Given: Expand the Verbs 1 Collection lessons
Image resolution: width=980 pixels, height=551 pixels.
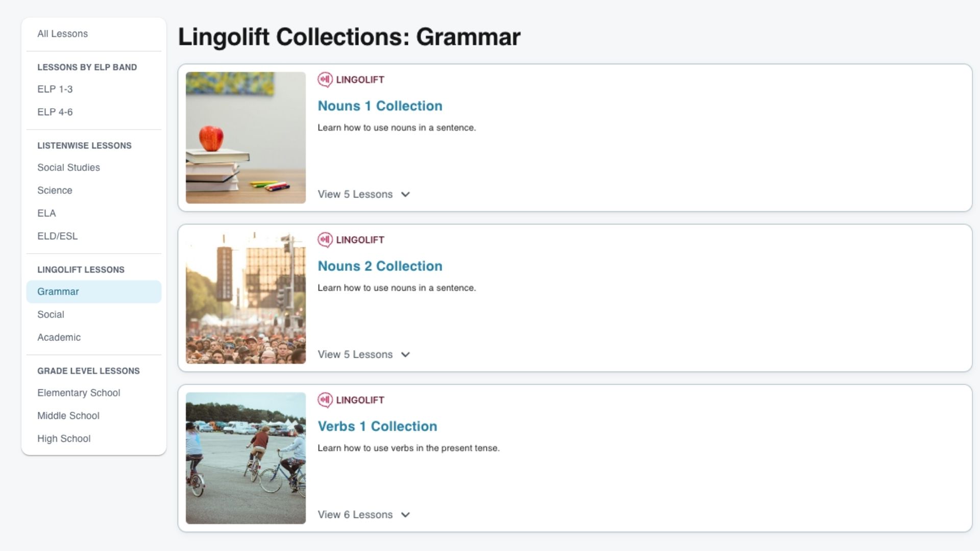Looking at the screenshot, I should coord(363,515).
